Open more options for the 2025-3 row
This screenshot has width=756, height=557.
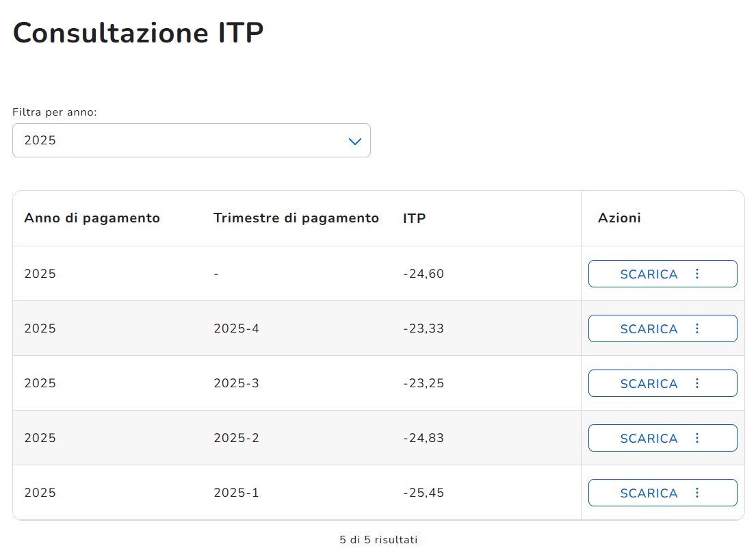pos(697,383)
